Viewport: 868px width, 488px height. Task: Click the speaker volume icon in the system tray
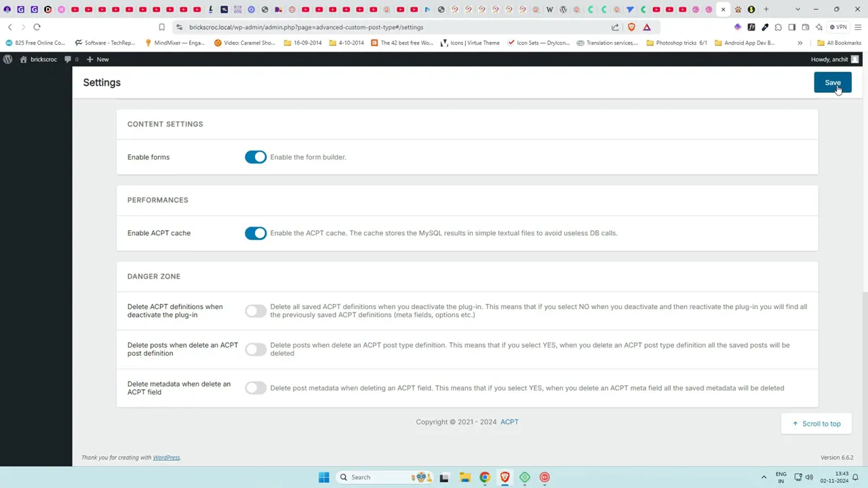click(x=809, y=477)
